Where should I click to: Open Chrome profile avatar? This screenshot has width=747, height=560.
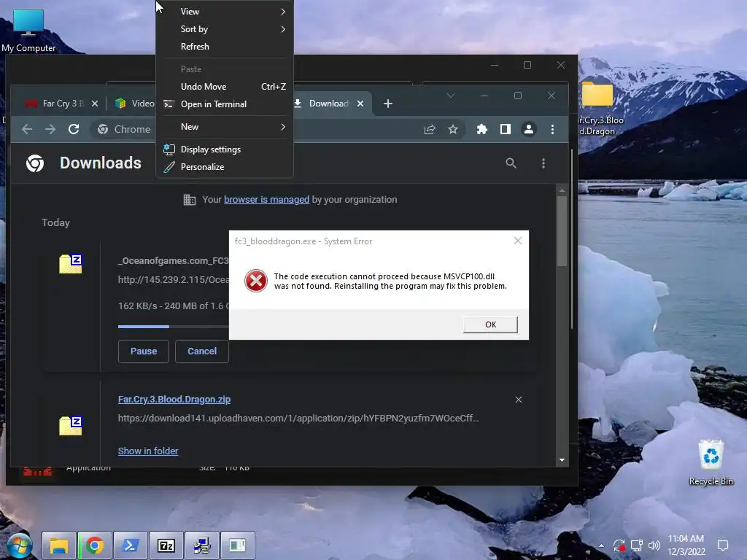pyautogui.click(x=529, y=129)
